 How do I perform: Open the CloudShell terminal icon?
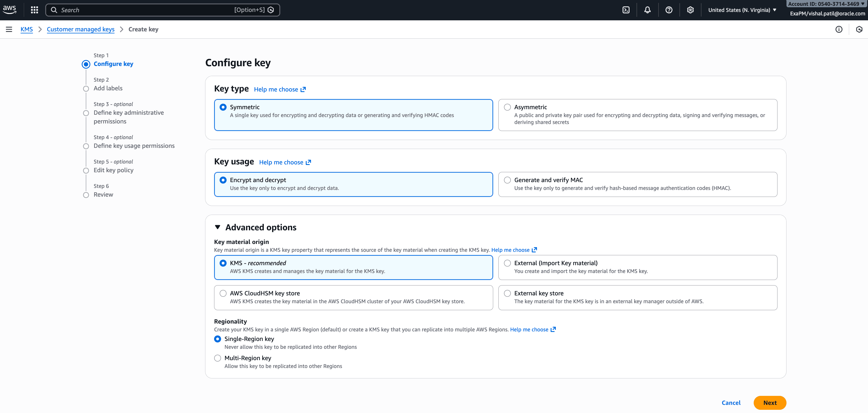[x=626, y=10]
